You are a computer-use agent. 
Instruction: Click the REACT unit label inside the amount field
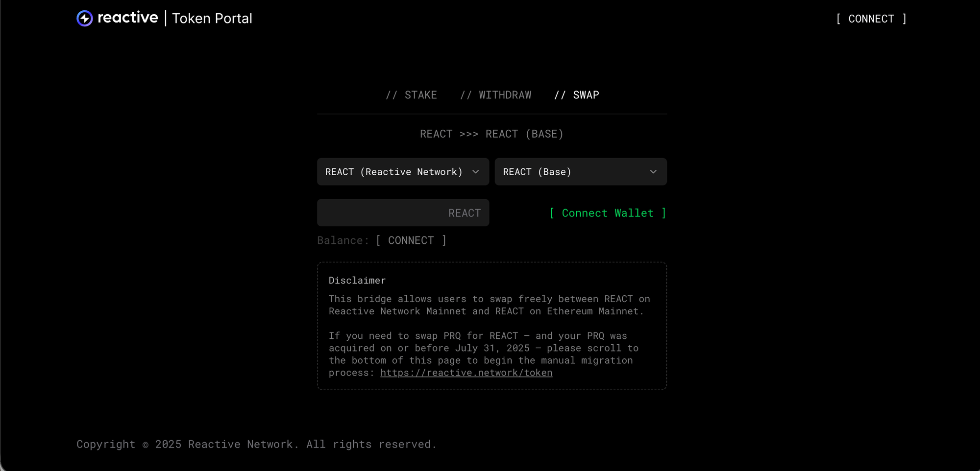tap(465, 213)
